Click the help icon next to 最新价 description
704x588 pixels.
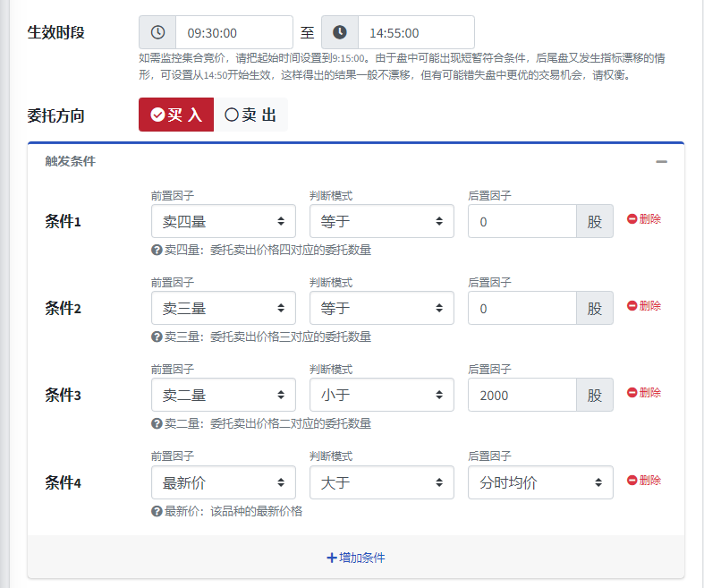(x=157, y=511)
